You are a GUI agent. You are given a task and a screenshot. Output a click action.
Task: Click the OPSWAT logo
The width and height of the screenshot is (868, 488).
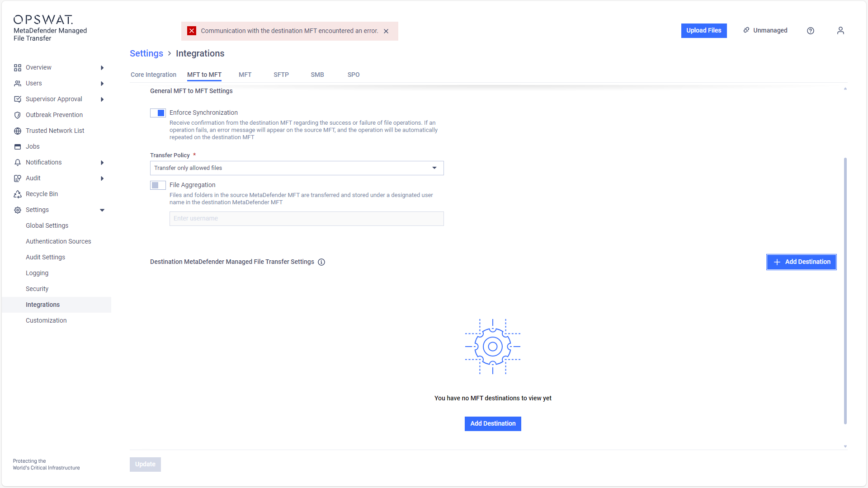(x=43, y=19)
